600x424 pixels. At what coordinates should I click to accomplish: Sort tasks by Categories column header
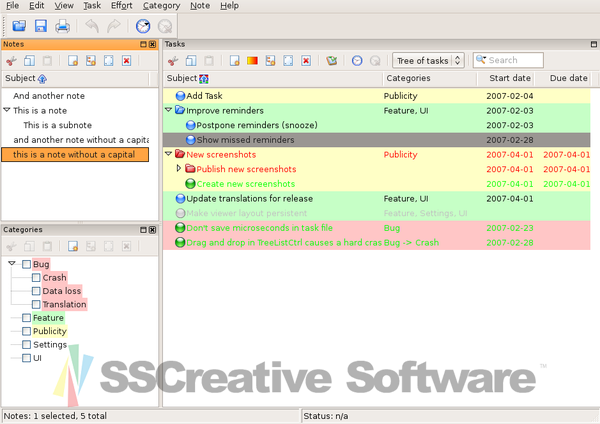(430, 78)
